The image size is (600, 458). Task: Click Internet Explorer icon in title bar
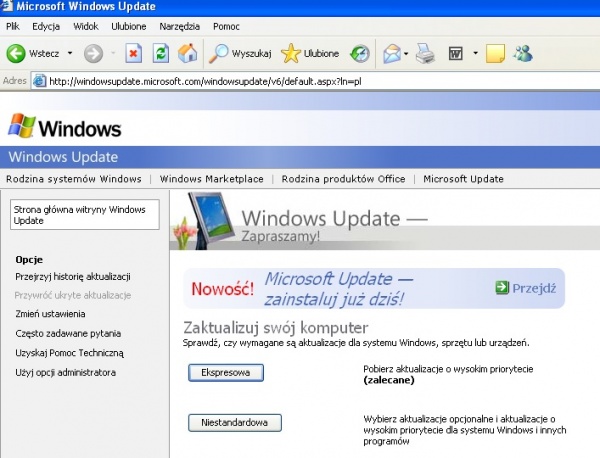[x=6, y=6]
